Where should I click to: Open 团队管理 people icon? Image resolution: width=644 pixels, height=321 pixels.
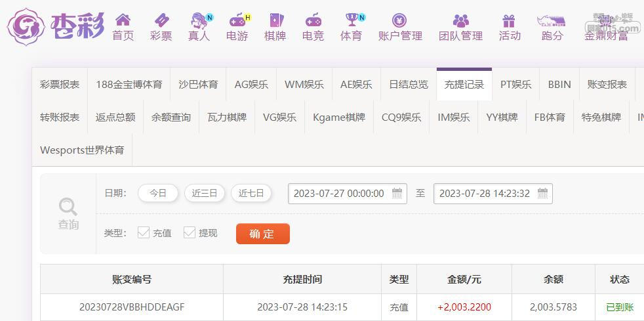461,20
